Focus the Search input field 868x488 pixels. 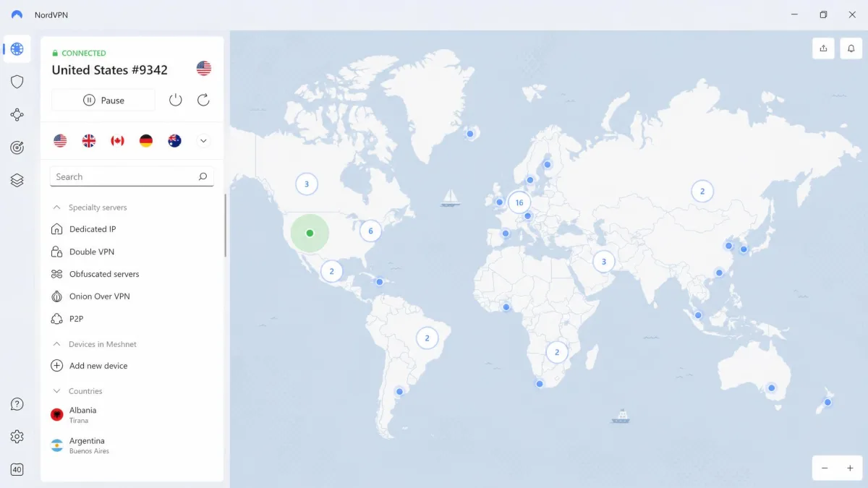[x=132, y=176]
